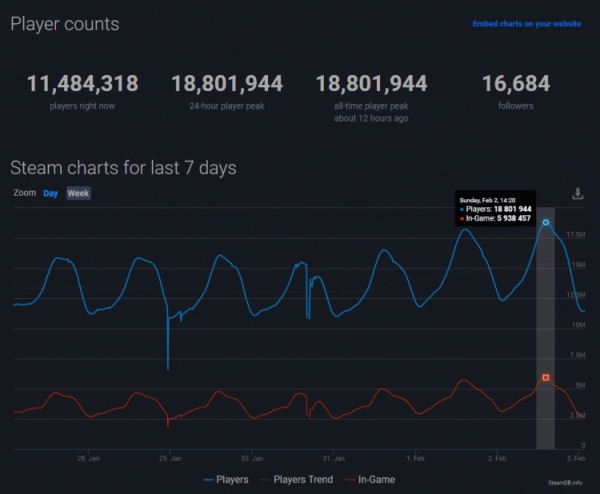
Task: Click the highlighted blue Players data point
Action: tap(545, 222)
